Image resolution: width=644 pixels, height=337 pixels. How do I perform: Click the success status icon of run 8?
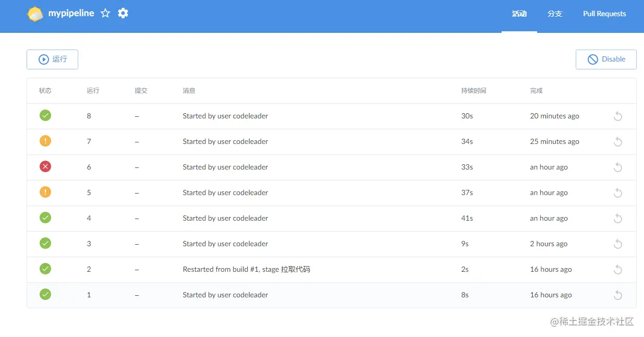point(45,115)
